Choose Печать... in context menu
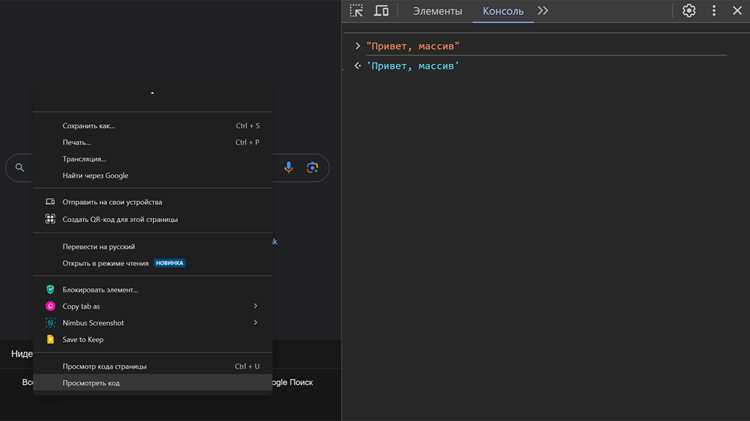 (153, 142)
